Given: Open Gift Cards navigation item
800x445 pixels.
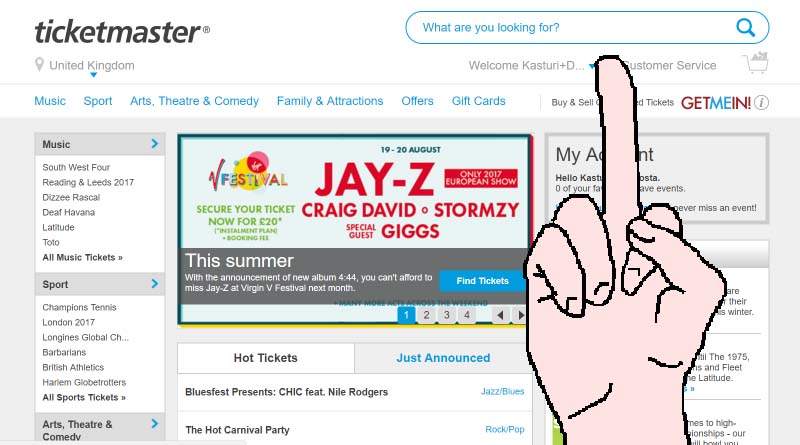Looking at the screenshot, I should [x=479, y=101].
